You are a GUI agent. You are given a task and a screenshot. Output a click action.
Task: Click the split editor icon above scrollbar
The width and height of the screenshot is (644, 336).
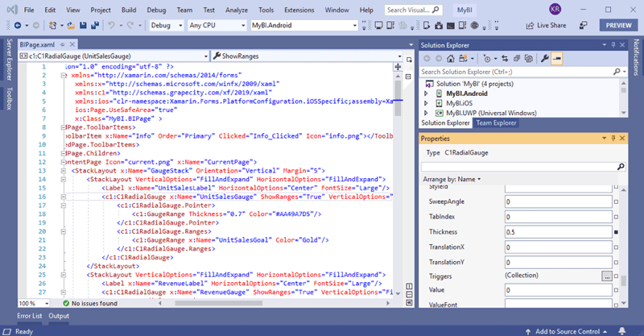398,66
